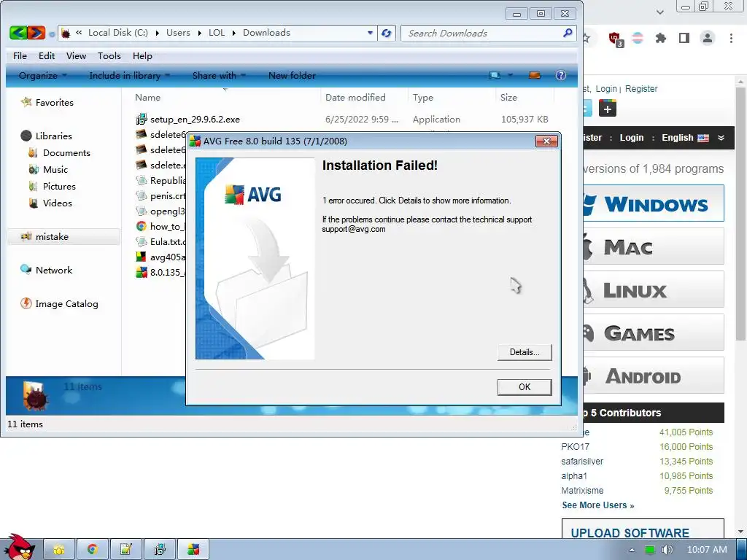Open Chrome three-dot menu
The width and height of the screenshot is (747, 560).
(x=731, y=38)
